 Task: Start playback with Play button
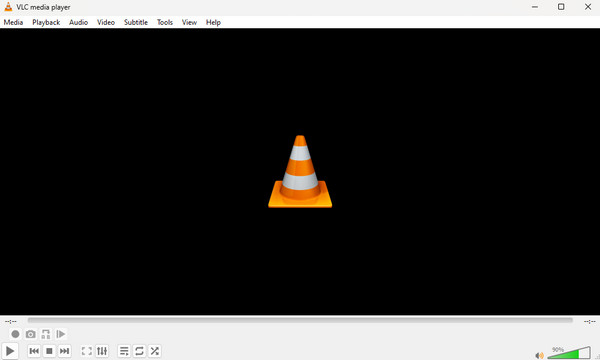pyautogui.click(x=10, y=350)
